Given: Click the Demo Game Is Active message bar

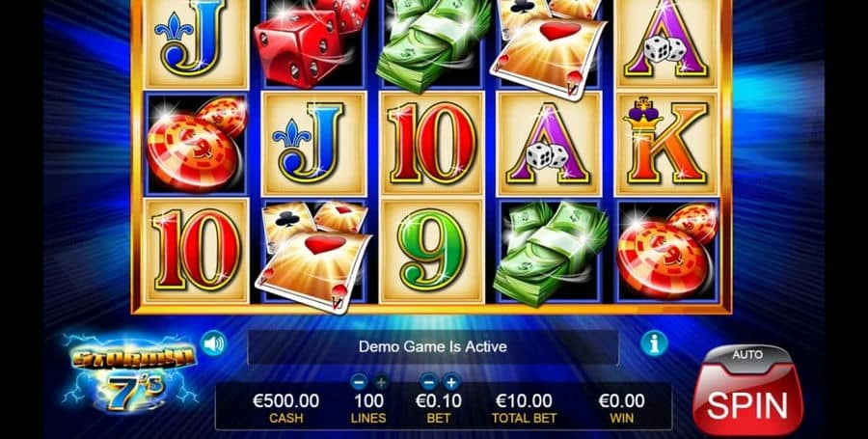Looking at the screenshot, I should 433,347.
